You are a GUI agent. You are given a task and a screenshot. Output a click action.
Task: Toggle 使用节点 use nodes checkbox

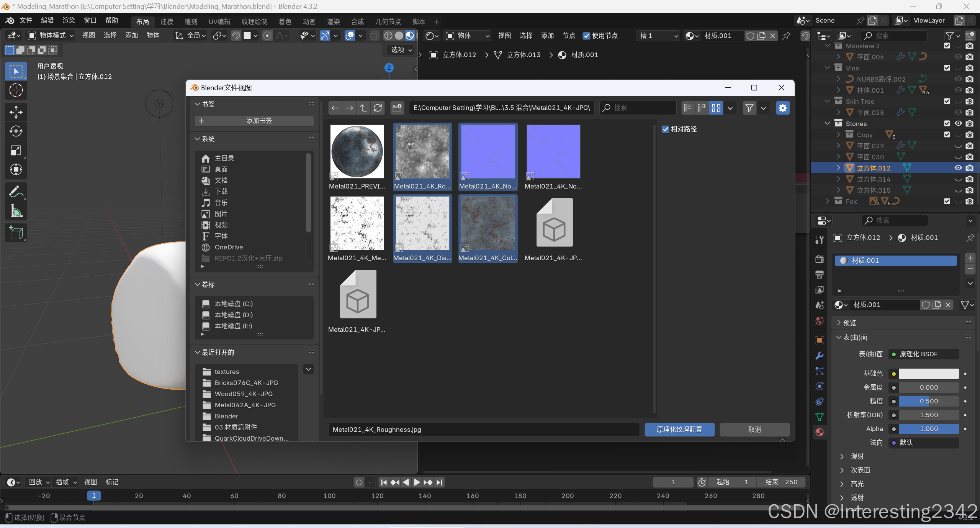[x=586, y=36]
